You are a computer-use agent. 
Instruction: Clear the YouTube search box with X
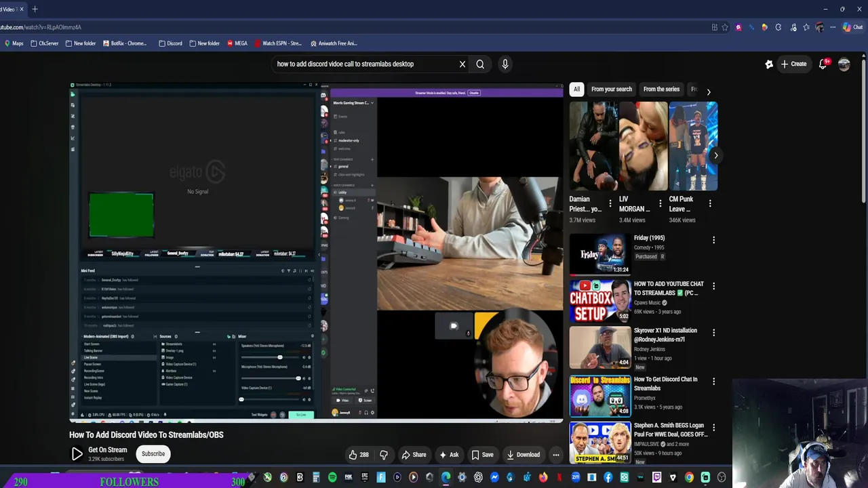(x=462, y=64)
